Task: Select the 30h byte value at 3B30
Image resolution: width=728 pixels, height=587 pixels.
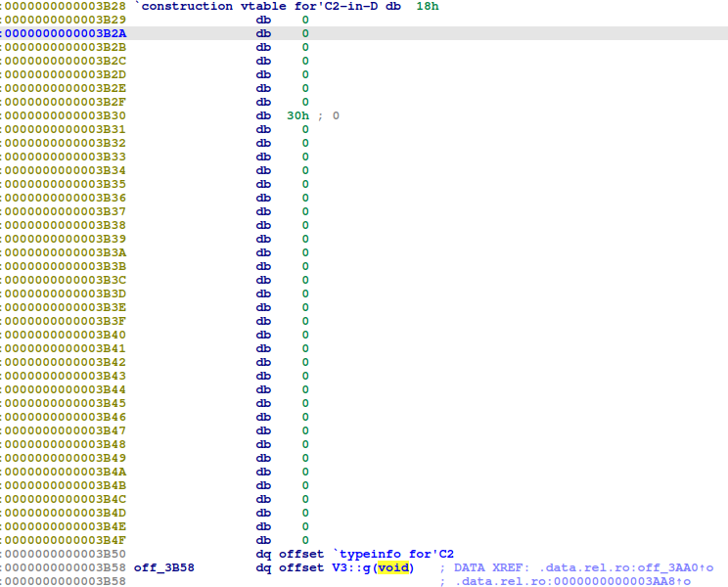Action: [x=297, y=115]
